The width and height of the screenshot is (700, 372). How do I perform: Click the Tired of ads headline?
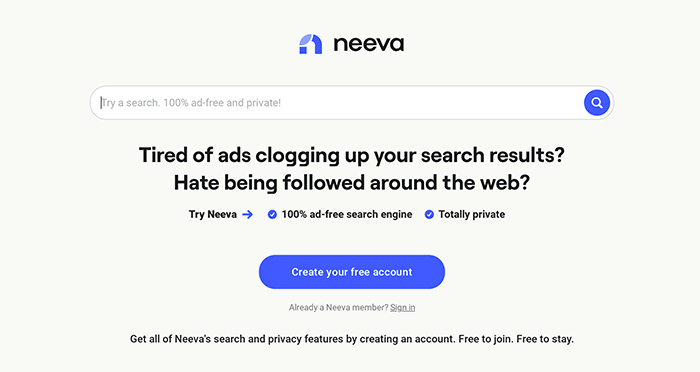point(352,155)
